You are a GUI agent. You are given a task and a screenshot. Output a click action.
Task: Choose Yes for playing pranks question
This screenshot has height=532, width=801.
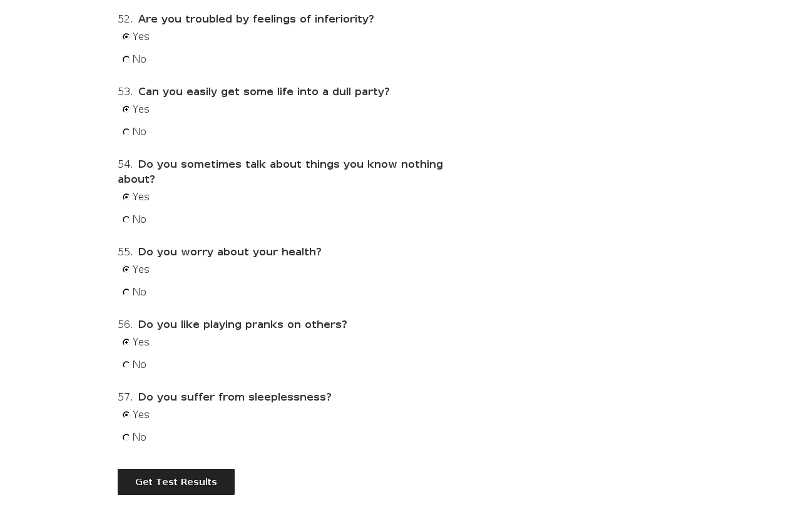click(126, 342)
